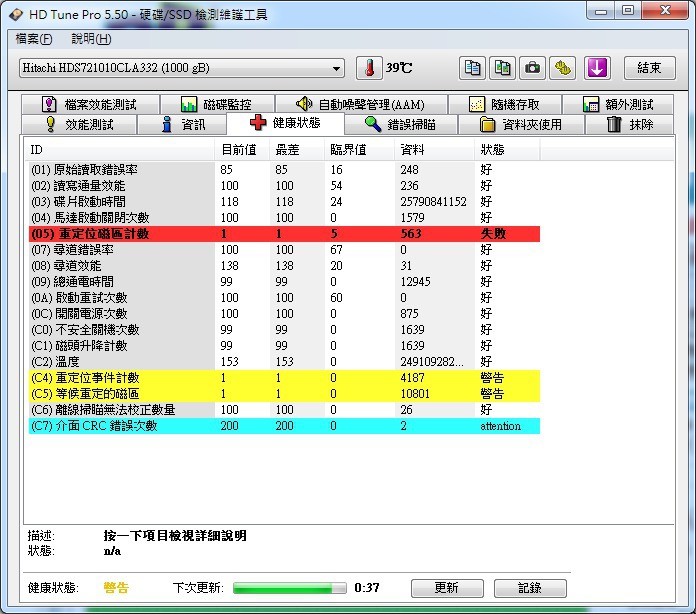Click the 臨界值 column header
Screen dimensions: 696x614
coord(359,150)
